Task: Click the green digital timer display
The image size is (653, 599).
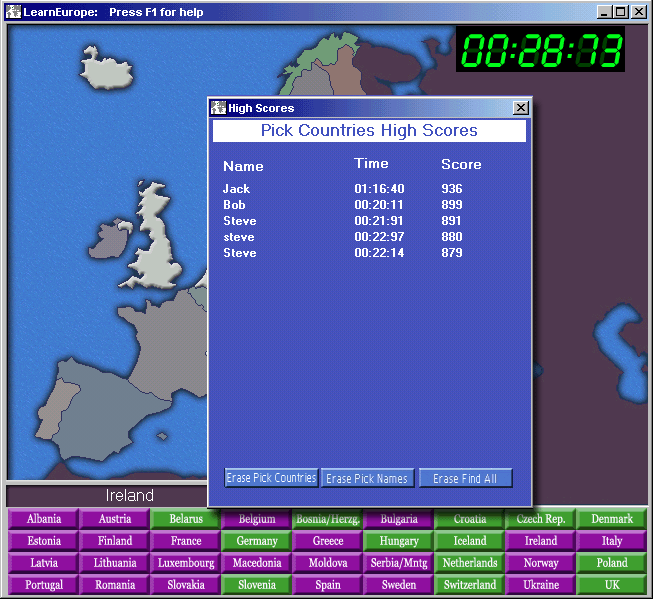Action: 540,49
